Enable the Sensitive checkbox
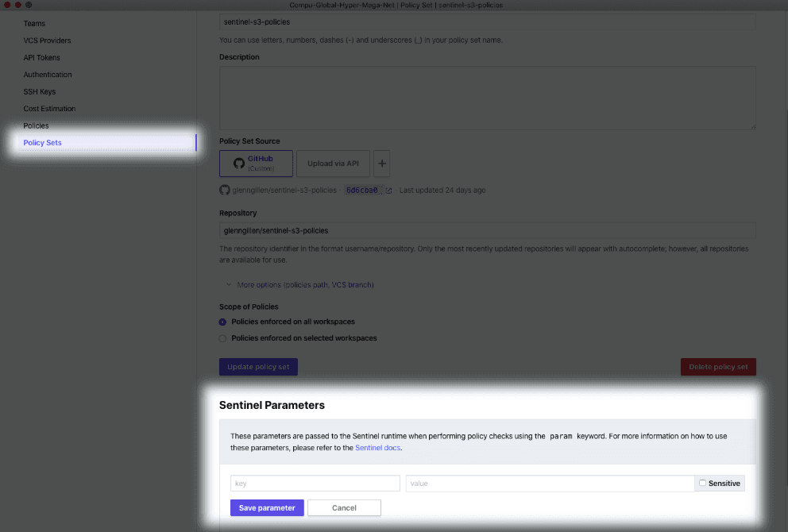Viewport: 788px width, 532px height. [x=702, y=483]
